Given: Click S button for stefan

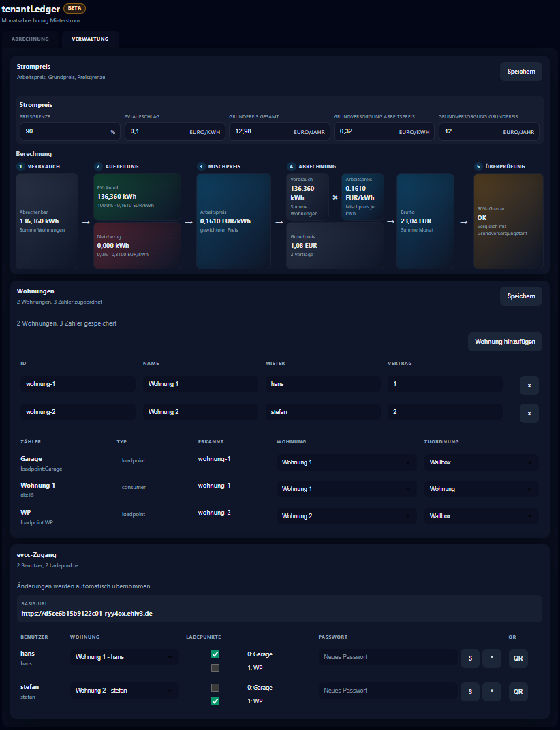Looking at the screenshot, I should 470,692.
